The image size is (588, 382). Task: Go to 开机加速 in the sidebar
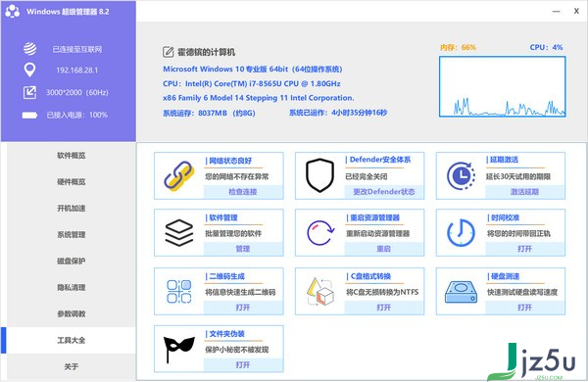tap(72, 208)
